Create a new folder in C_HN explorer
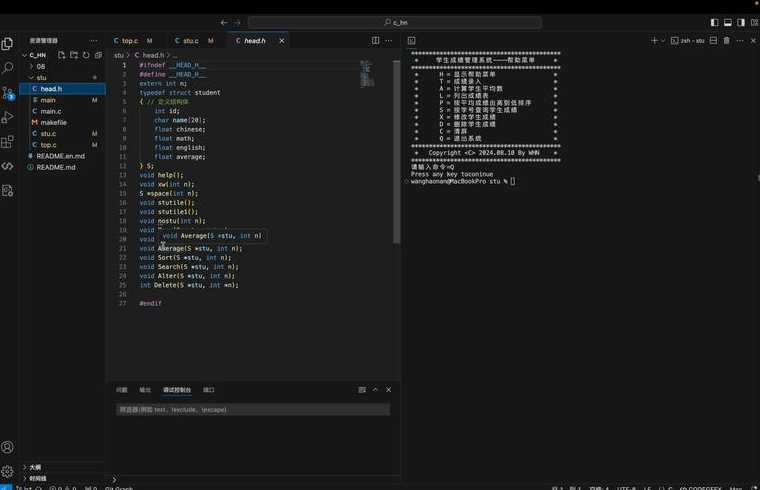 pos(74,55)
